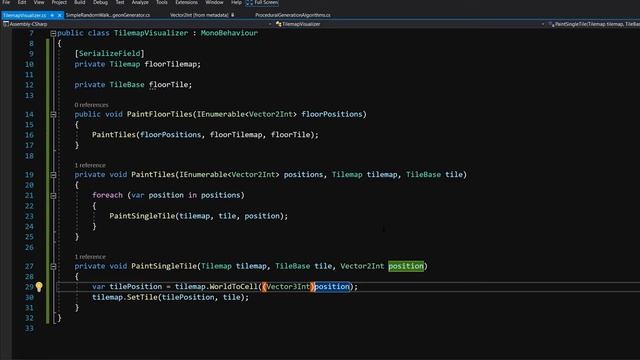Image resolution: width=640 pixels, height=360 pixels.
Task: Click the Vector3Int cast on line 29
Action: (x=288, y=287)
